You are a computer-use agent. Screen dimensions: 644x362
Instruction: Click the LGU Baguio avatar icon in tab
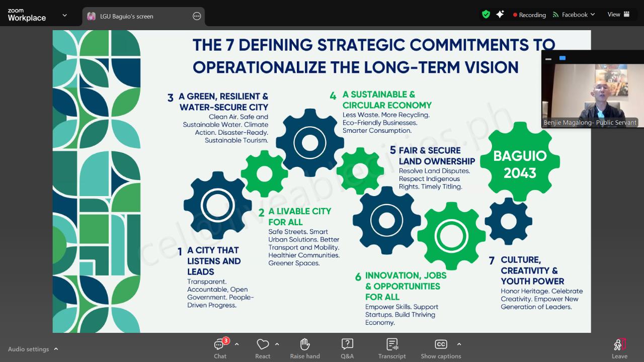tap(91, 16)
